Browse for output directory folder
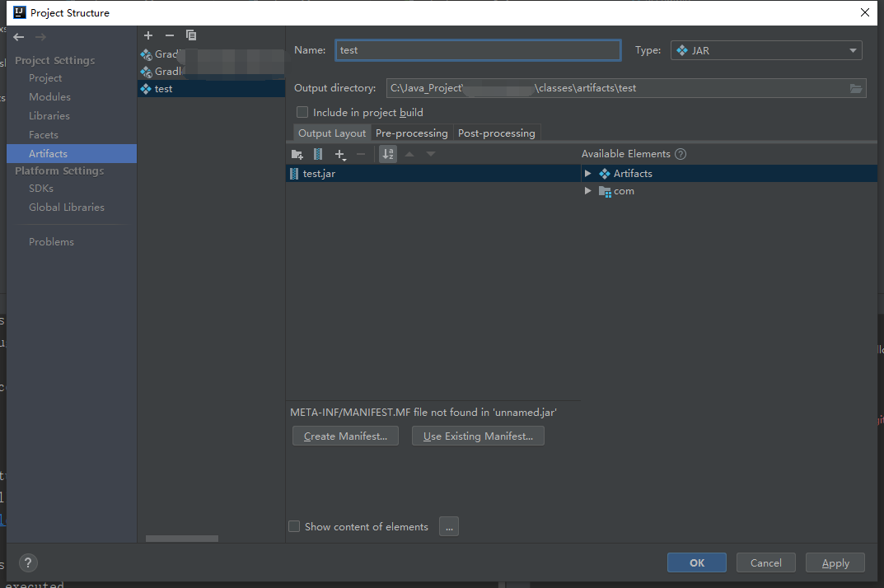 [856, 88]
